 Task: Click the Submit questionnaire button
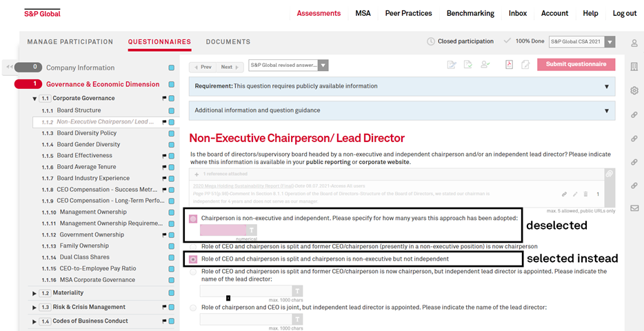point(576,64)
